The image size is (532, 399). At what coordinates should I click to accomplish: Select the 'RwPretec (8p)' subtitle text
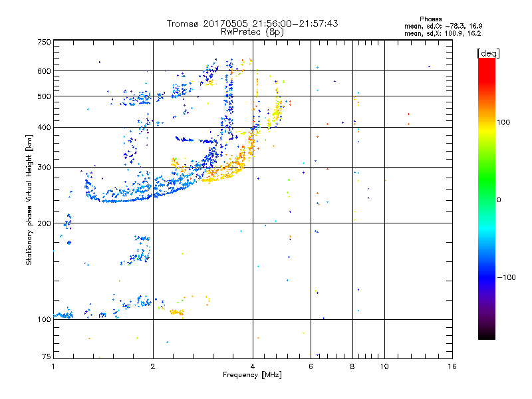(252, 32)
